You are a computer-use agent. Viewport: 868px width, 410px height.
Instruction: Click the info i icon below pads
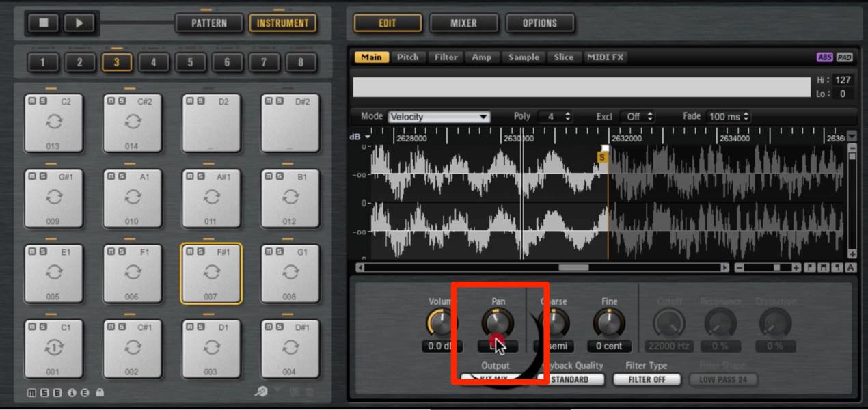72,393
